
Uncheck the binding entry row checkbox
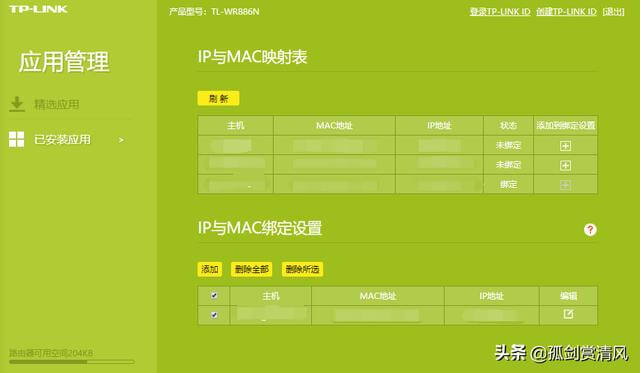tap(214, 315)
